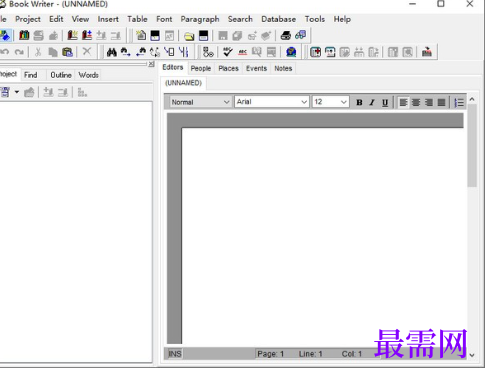Click the replace icon with curved arrows
The width and height of the screenshot is (486, 375).
[x=155, y=52]
